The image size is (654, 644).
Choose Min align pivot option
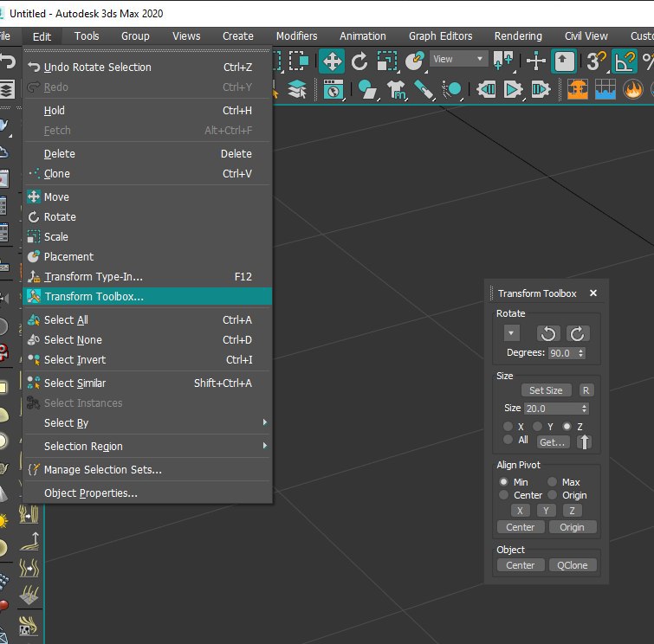coord(503,482)
